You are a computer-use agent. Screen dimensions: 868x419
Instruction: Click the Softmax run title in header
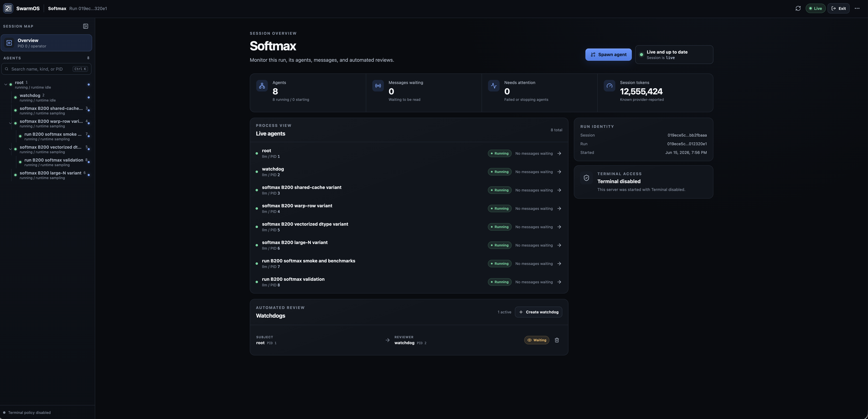pos(57,9)
